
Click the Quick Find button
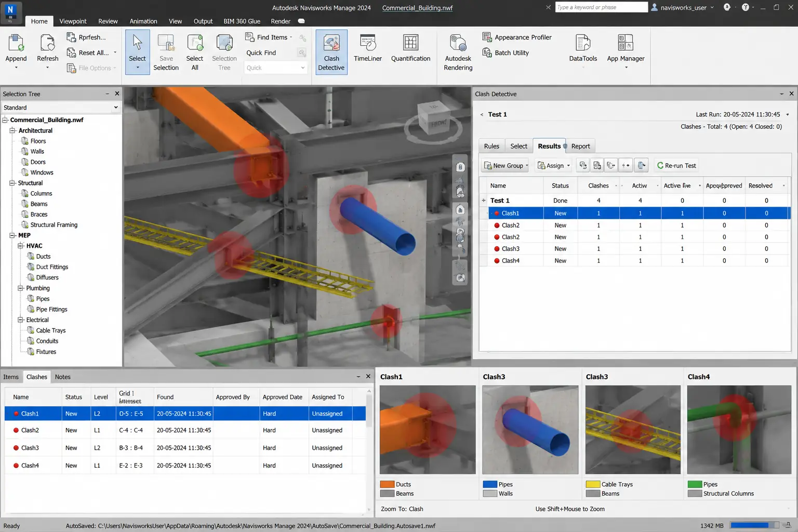click(261, 52)
